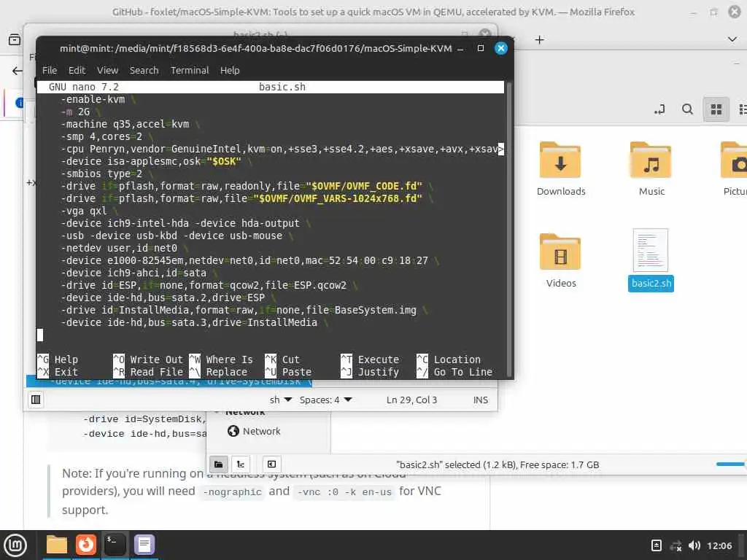Switch to Firefox in taskbar
Image resolution: width=747 pixels, height=560 pixels.
86,545
